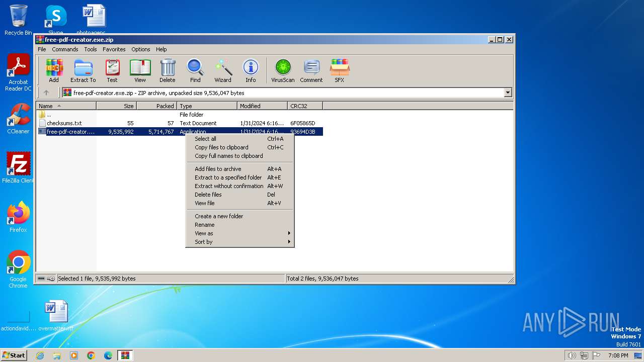Select the parent folder '..' row
Image resolution: width=644 pixels, height=362 pixels.
click(x=180, y=115)
